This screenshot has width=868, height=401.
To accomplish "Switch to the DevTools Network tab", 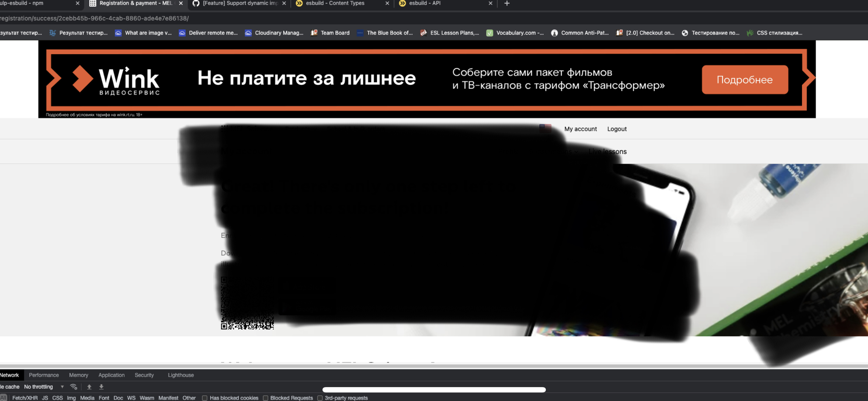I will (9, 375).
